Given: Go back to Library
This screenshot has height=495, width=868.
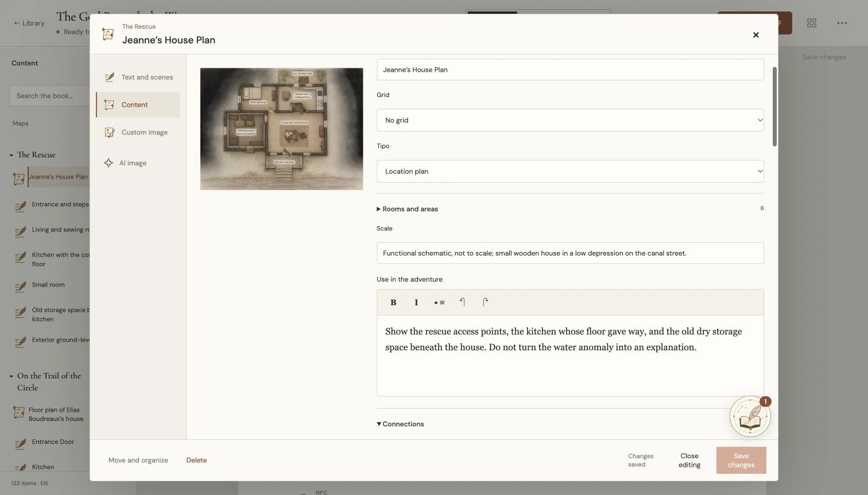Looking at the screenshot, I should (29, 23).
